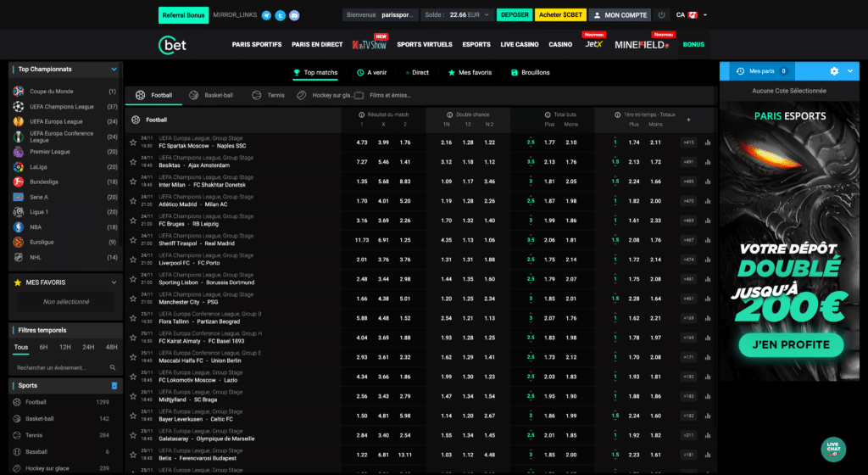Click the Mes paris history clock icon

click(x=740, y=71)
